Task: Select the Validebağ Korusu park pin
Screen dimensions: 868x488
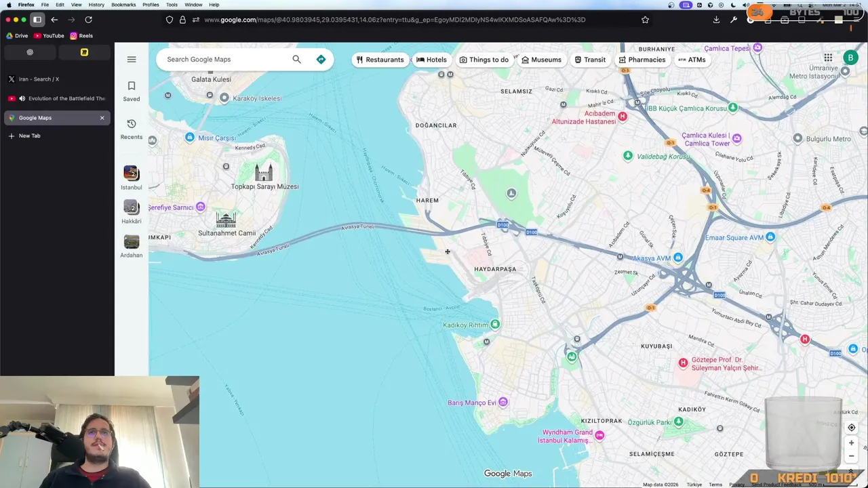Action: [x=628, y=156]
